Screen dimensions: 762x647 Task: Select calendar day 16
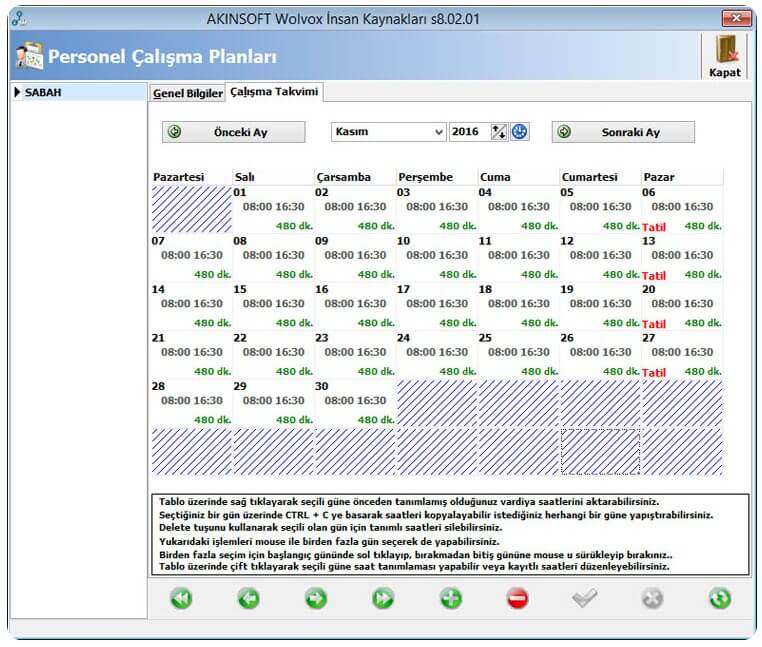(355, 306)
